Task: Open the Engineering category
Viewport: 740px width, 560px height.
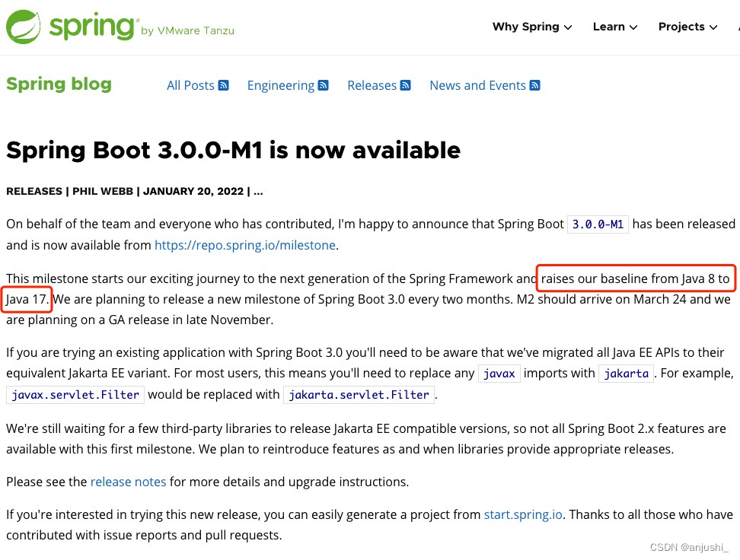Action: [x=281, y=85]
